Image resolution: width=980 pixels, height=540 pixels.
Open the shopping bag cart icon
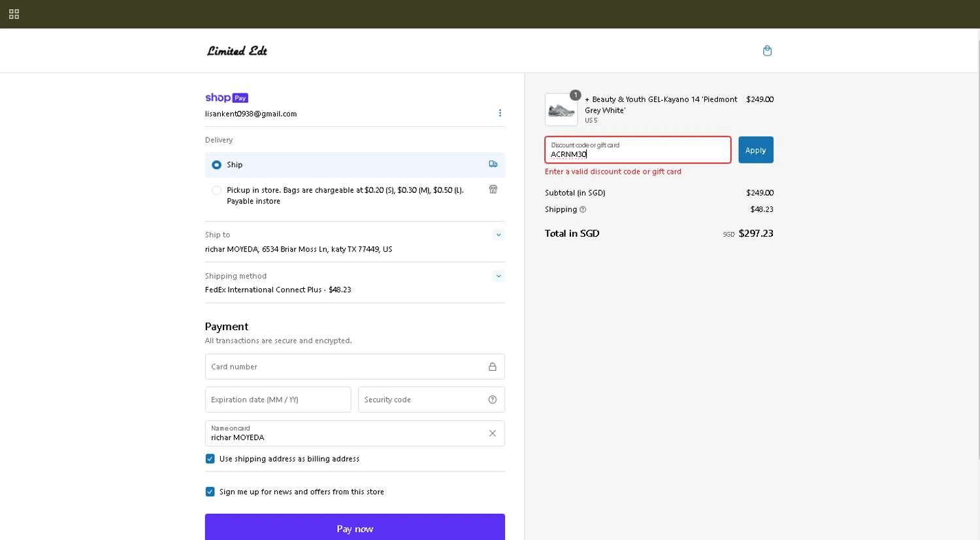click(767, 50)
